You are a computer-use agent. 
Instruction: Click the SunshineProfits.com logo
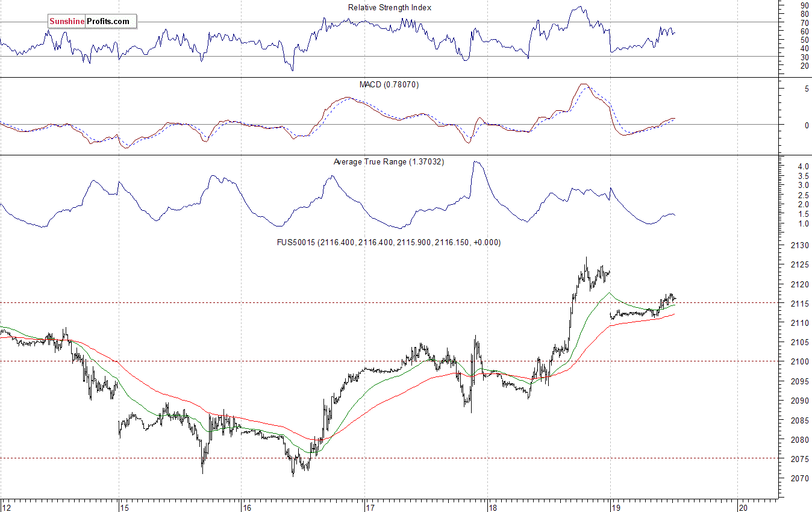(92, 22)
